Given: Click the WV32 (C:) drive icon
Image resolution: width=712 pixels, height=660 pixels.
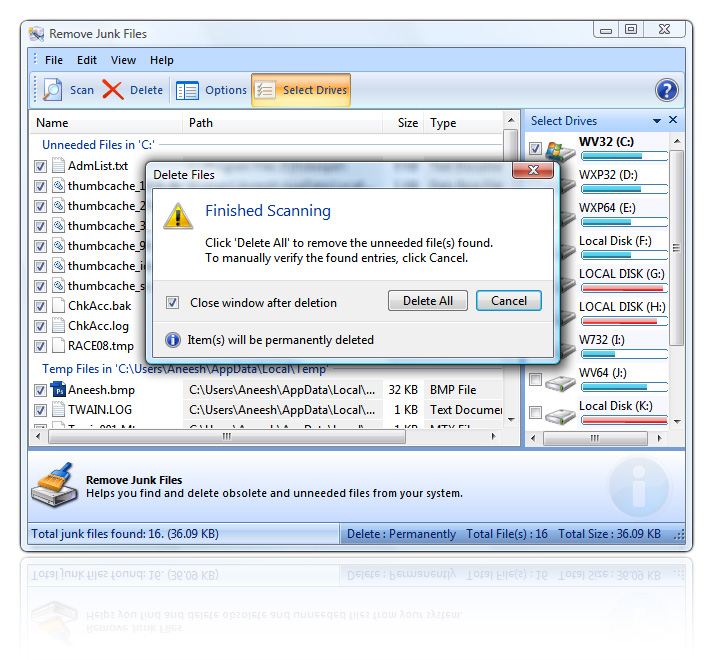Looking at the screenshot, I should coord(560,150).
